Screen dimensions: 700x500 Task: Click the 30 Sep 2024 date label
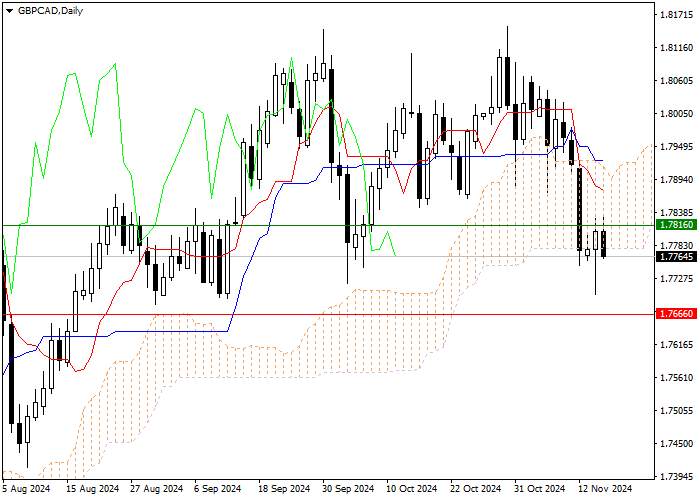[348, 489]
